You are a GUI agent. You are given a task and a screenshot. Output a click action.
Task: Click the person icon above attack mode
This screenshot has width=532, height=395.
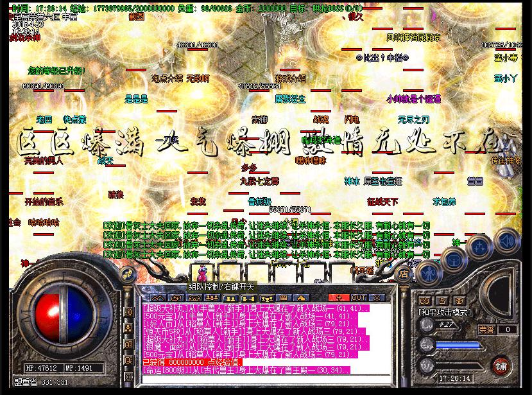click(442, 301)
